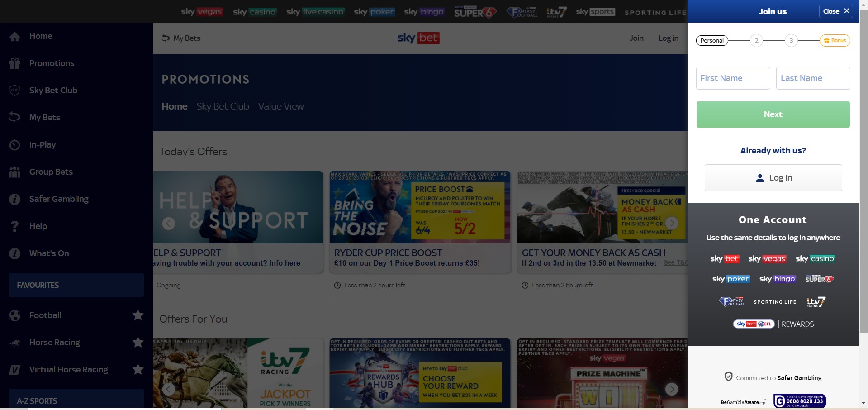The height and width of the screenshot is (410, 868).
Task: Open Sky Sports from the top bar
Action: [x=596, y=12]
